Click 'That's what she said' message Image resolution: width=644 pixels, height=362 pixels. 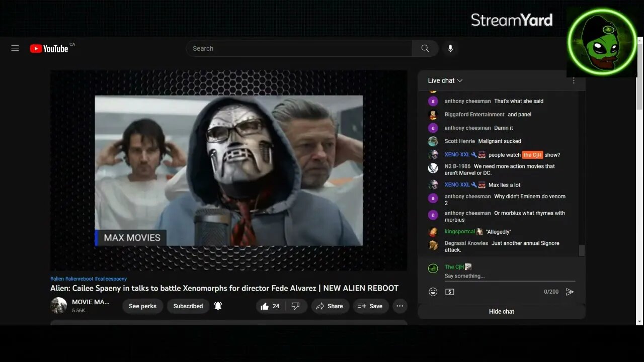[519, 101]
